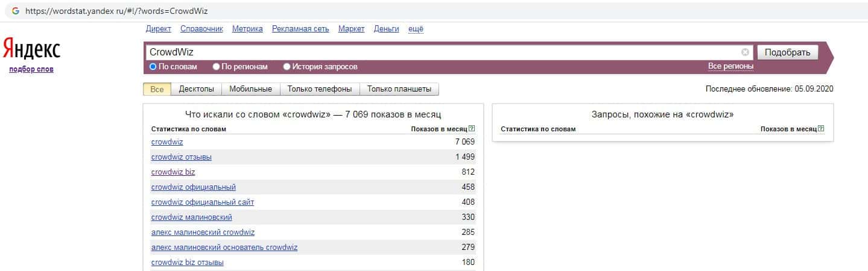The width and height of the screenshot is (868, 271).
Task: Select 'История запросов' radio option
Action: point(287,67)
